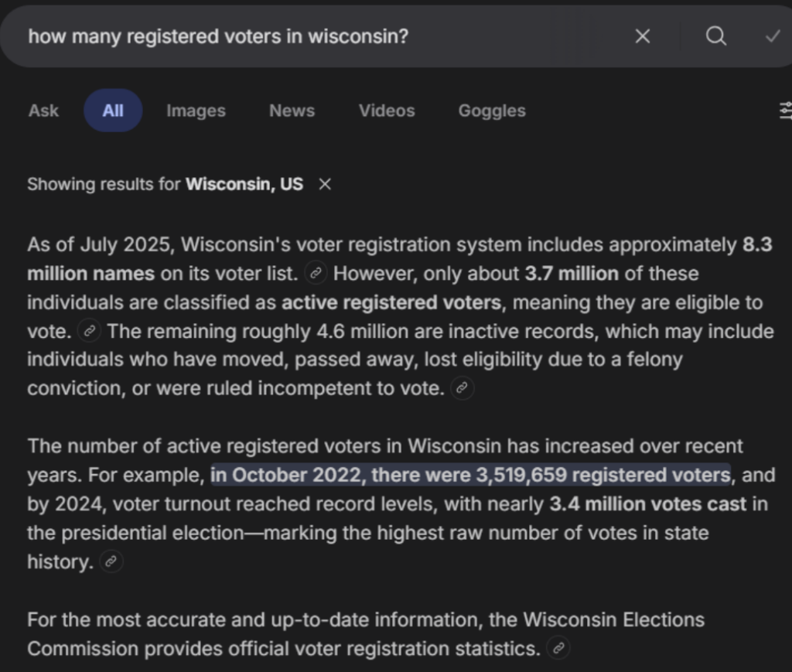Click the "Wisconsin, US" location label
Screen dimensions: 792x672
point(244,185)
